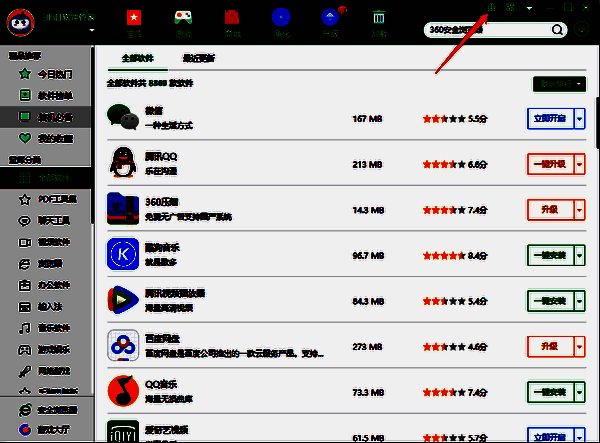Viewport: 600px width, 443px height.
Task: Click the software list vertical scrollbar
Action: click(597, 122)
